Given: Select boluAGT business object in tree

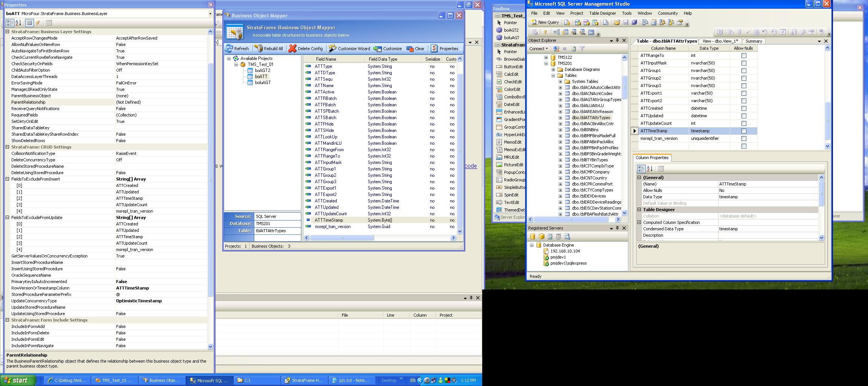Looking at the screenshot, I should pyautogui.click(x=263, y=83).
